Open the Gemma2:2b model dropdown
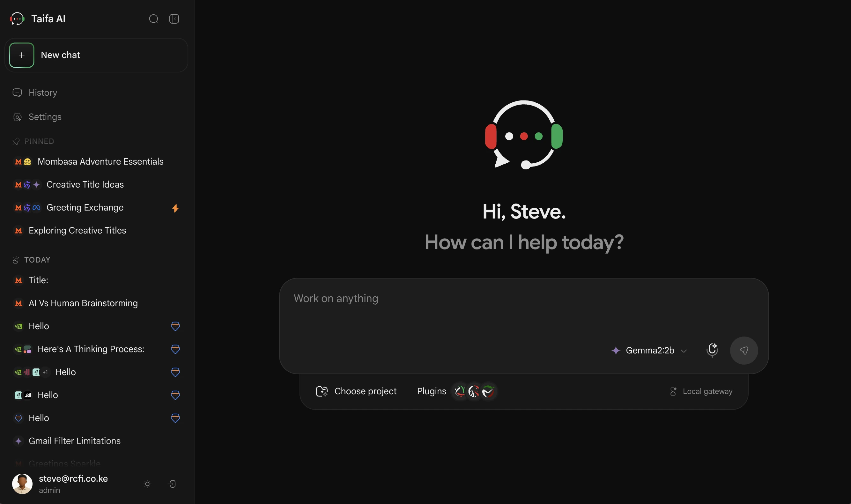Screen dimensions: 851x504 tap(649, 351)
